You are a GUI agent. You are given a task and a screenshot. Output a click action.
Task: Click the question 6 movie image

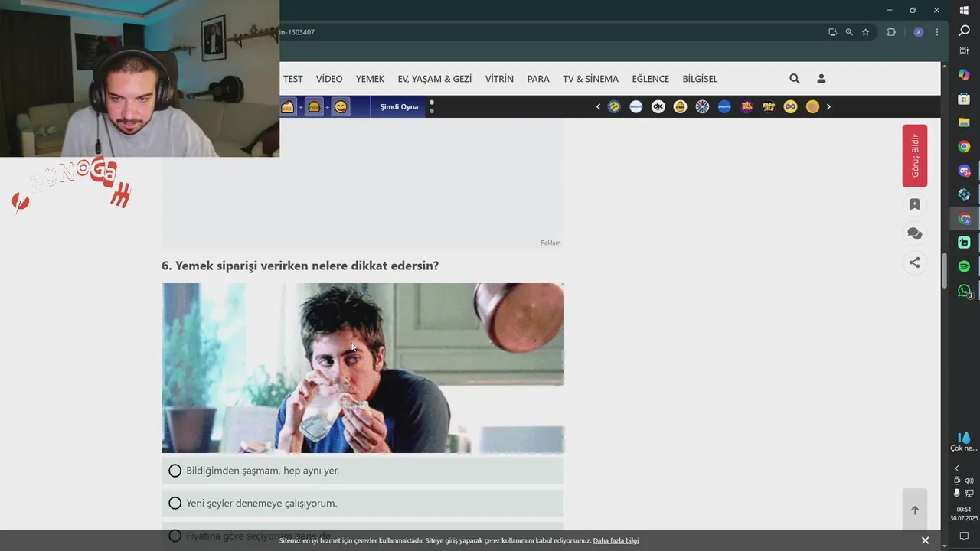(x=362, y=368)
